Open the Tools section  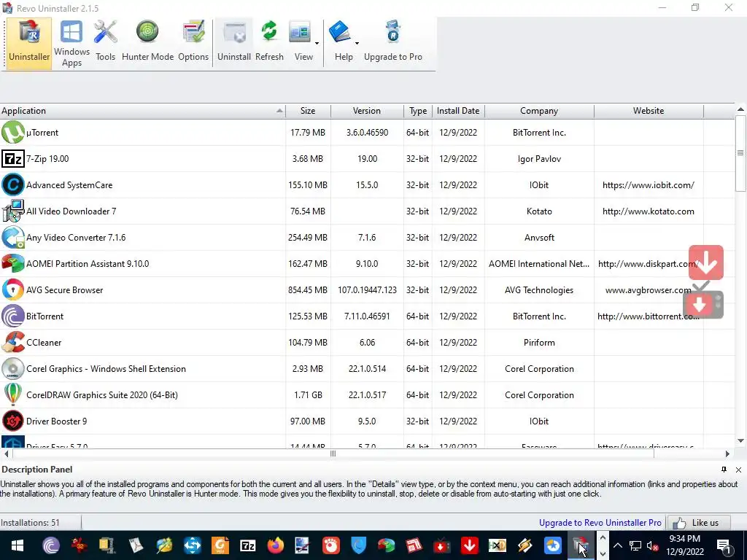tap(105, 43)
